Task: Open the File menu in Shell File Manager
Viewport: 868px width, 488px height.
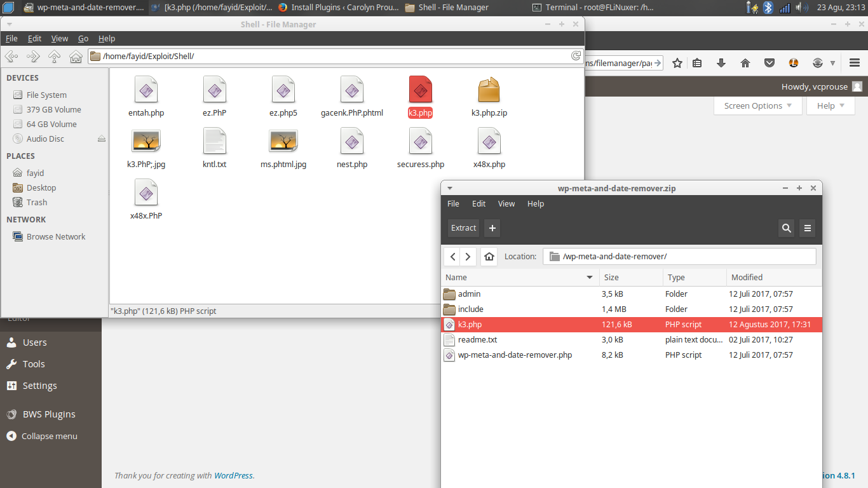Action: tap(11, 39)
